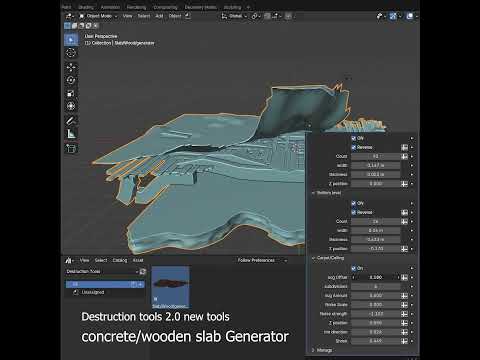Select the SlabWoodgenerator asset thumbnail

(x=171, y=287)
